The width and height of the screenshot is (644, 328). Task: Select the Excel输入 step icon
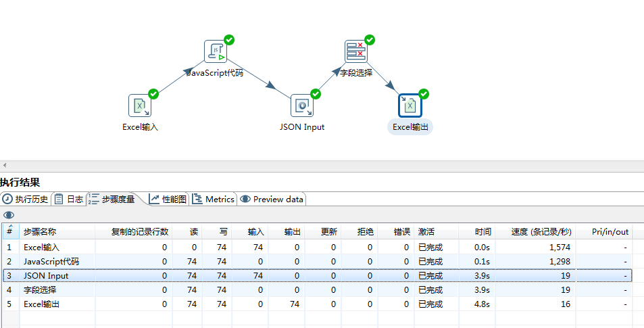(139, 106)
